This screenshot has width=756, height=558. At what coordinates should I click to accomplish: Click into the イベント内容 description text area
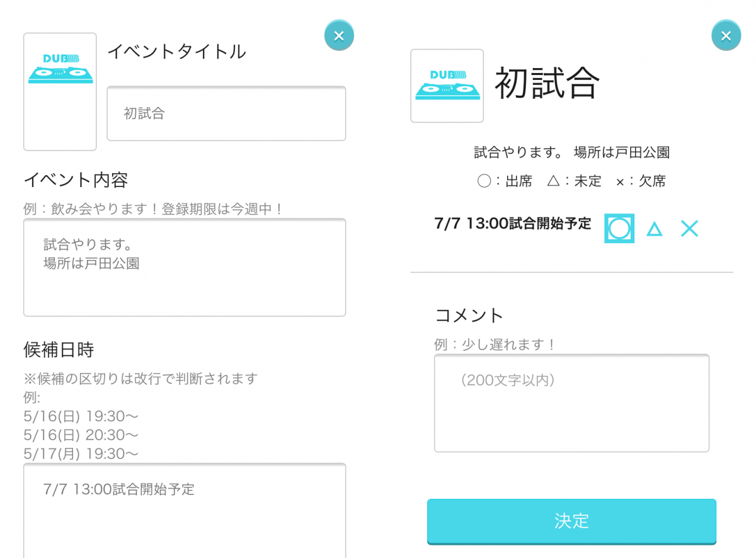[185, 267]
